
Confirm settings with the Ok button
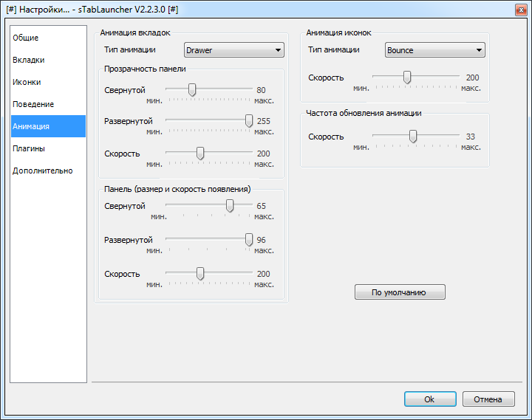(x=430, y=399)
